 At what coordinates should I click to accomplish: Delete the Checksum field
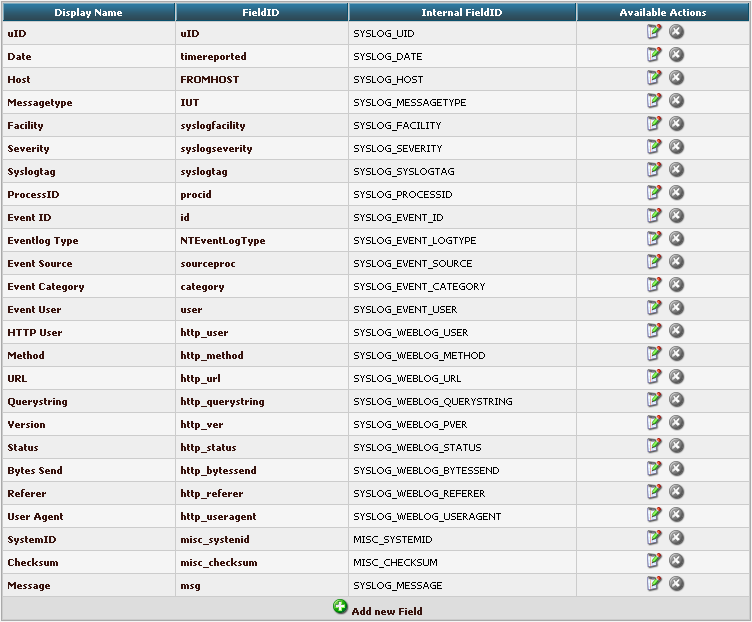pyautogui.click(x=676, y=561)
